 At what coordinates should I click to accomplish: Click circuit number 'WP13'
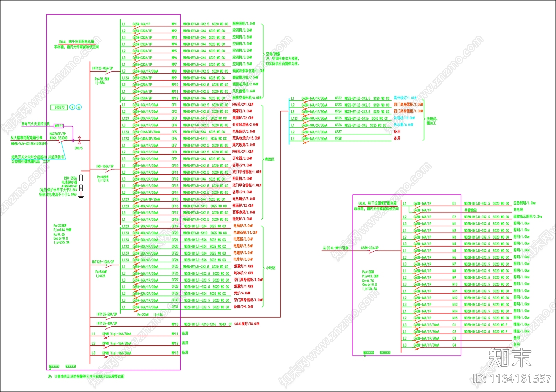[175, 353]
